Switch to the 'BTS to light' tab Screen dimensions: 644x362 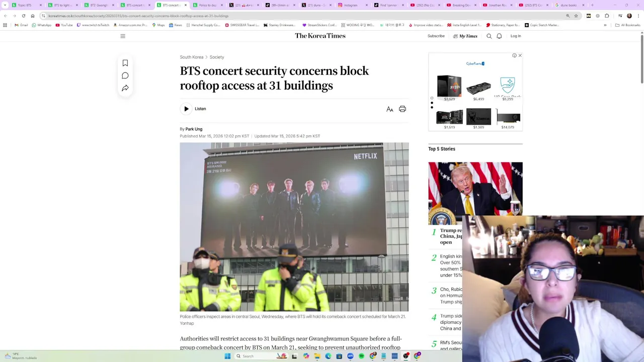pyautogui.click(x=63, y=5)
